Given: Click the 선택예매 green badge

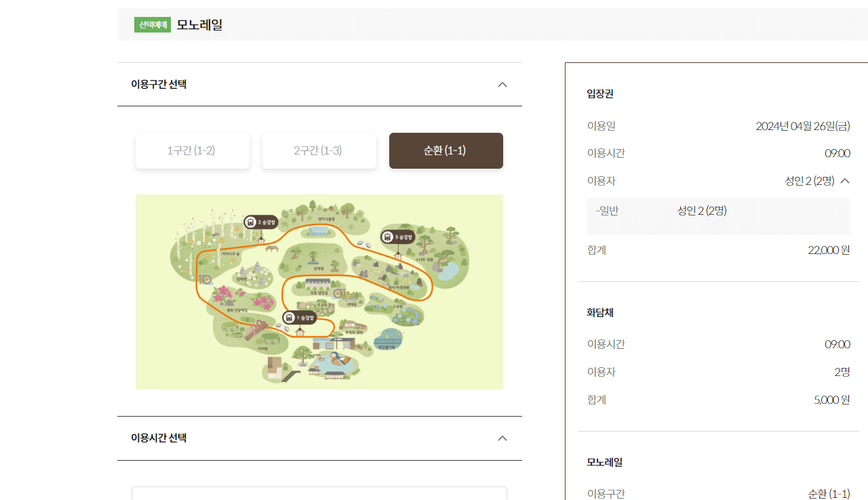Looking at the screenshot, I should (153, 25).
